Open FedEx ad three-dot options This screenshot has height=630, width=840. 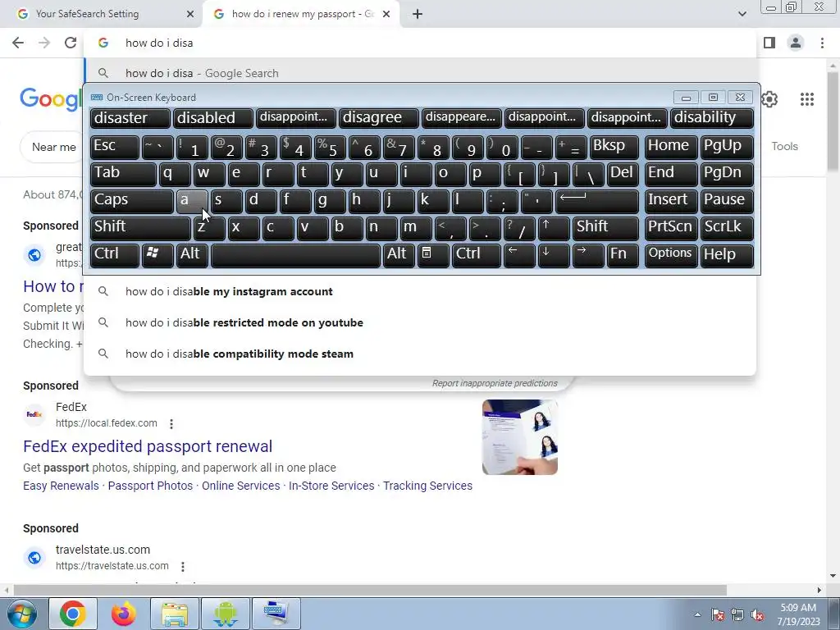coord(171,424)
